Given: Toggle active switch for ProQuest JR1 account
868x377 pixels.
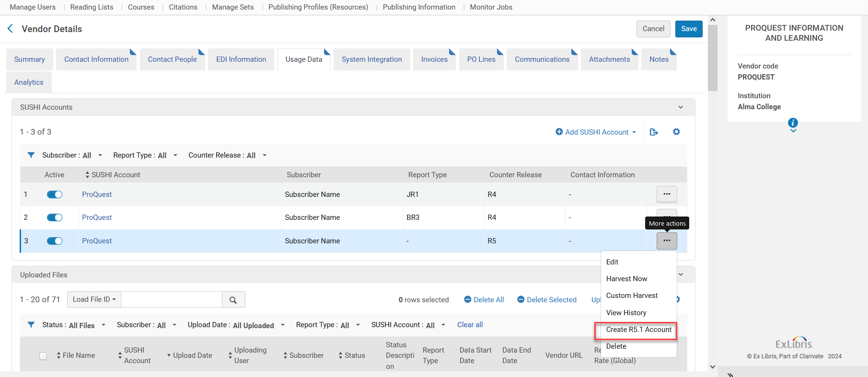Looking at the screenshot, I should pos(55,194).
